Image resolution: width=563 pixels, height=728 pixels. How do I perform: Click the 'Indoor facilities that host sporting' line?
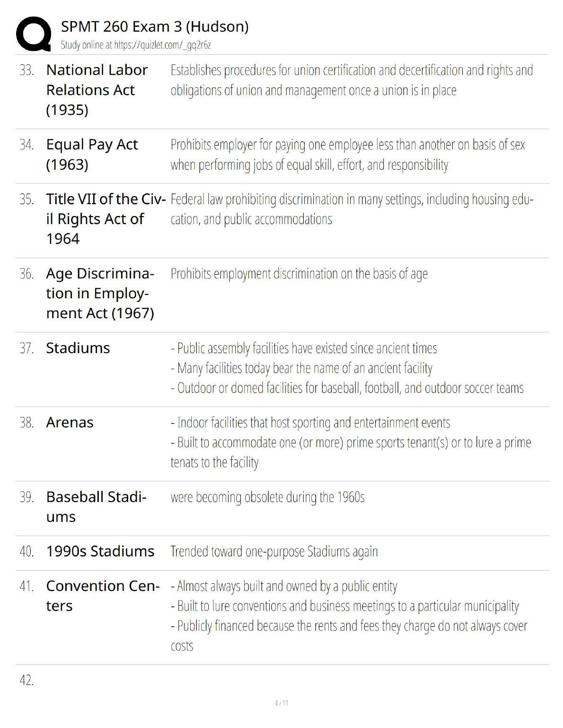pyautogui.click(x=310, y=423)
